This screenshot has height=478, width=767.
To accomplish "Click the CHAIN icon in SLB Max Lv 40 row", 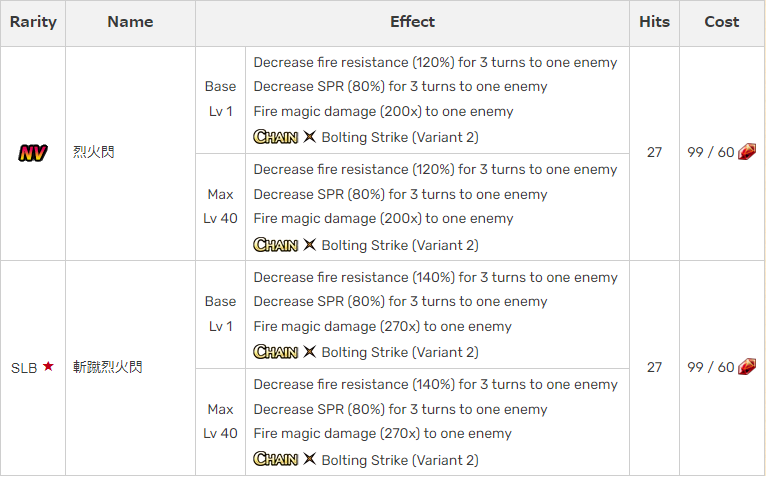I will 275,459.
